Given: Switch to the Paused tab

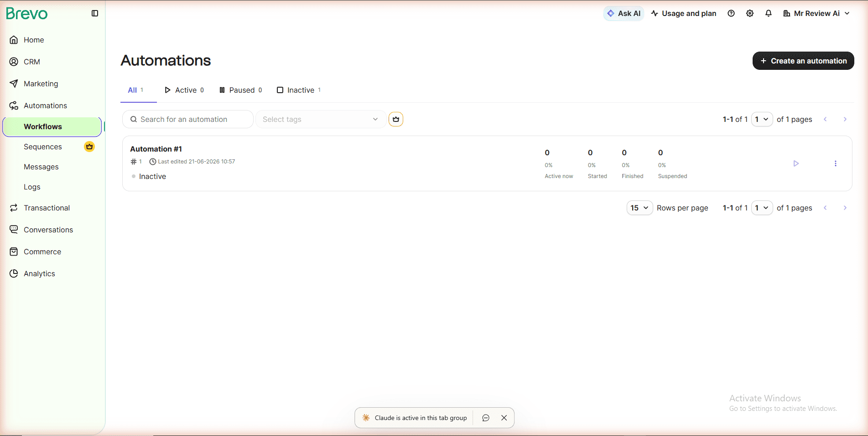Looking at the screenshot, I should click(x=241, y=90).
